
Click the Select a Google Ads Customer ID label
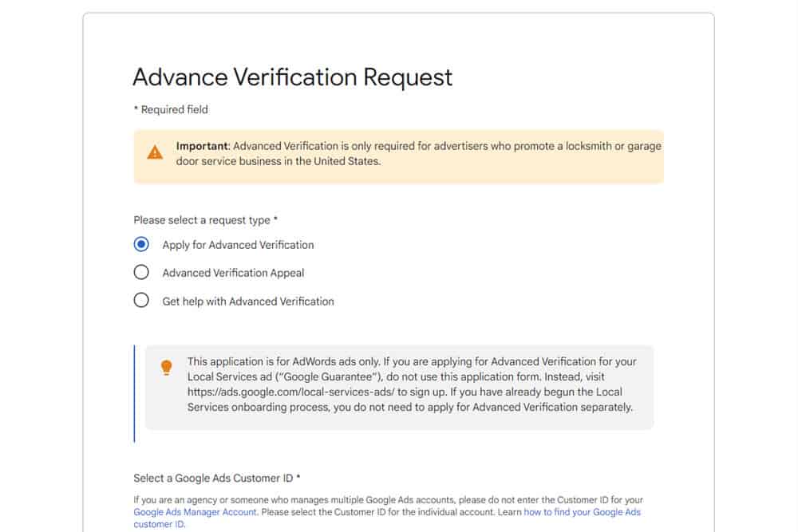217,478
